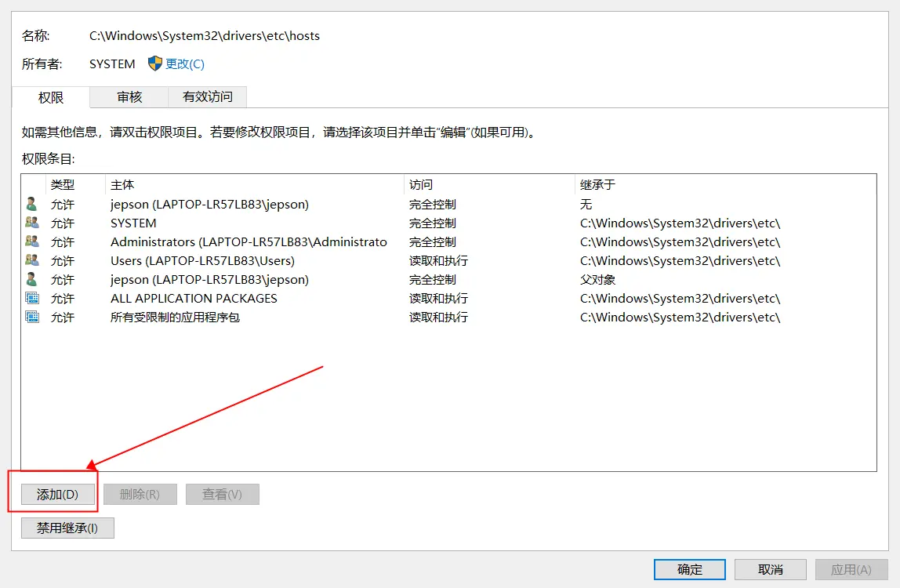Click the SYSTEM entry's group icon
Screen dimensions: 900x588
31,223
